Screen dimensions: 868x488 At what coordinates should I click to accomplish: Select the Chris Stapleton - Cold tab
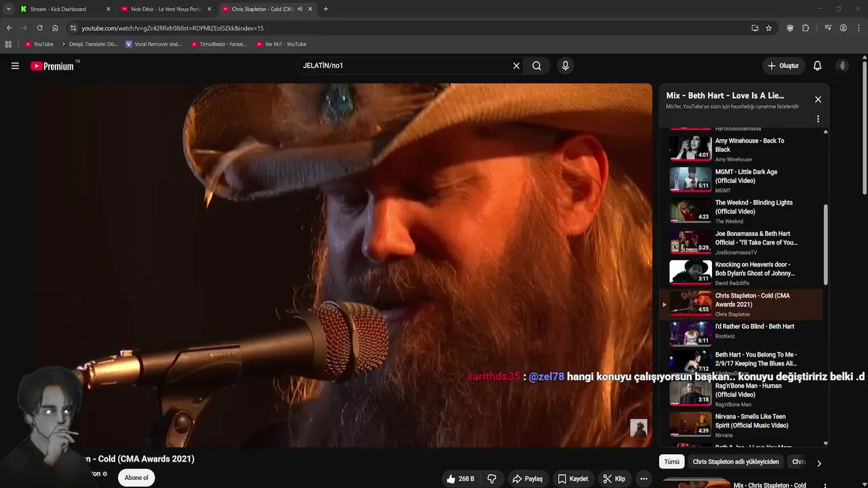(x=267, y=9)
